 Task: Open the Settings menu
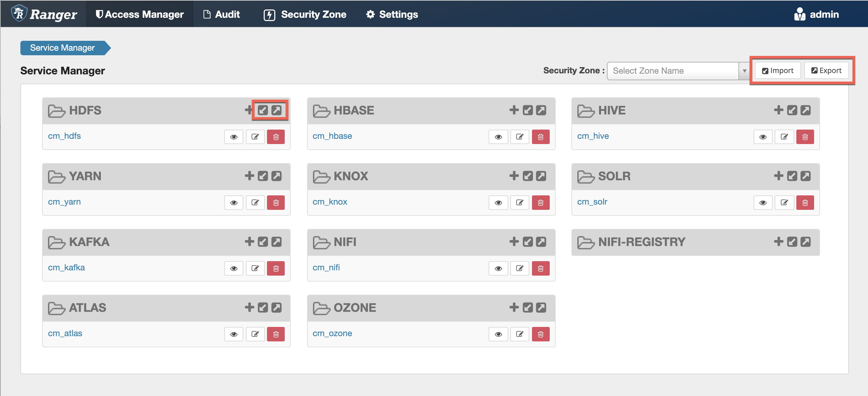coord(392,14)
